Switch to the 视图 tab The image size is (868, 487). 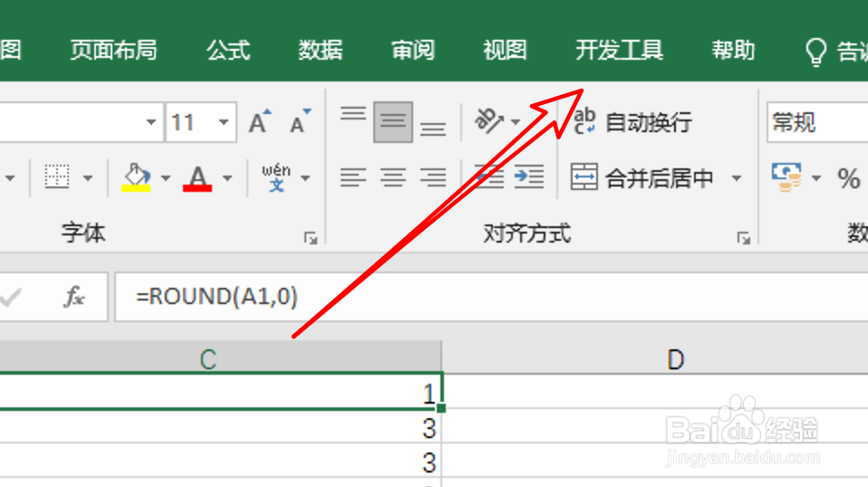pyautogui.click(x=505, y=51)
